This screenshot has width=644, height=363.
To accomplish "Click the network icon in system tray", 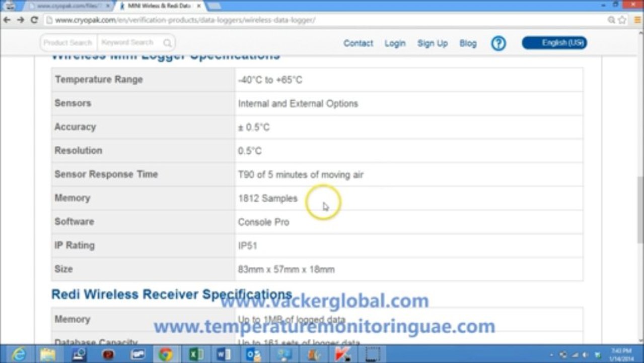I will (x=574, y=355).
